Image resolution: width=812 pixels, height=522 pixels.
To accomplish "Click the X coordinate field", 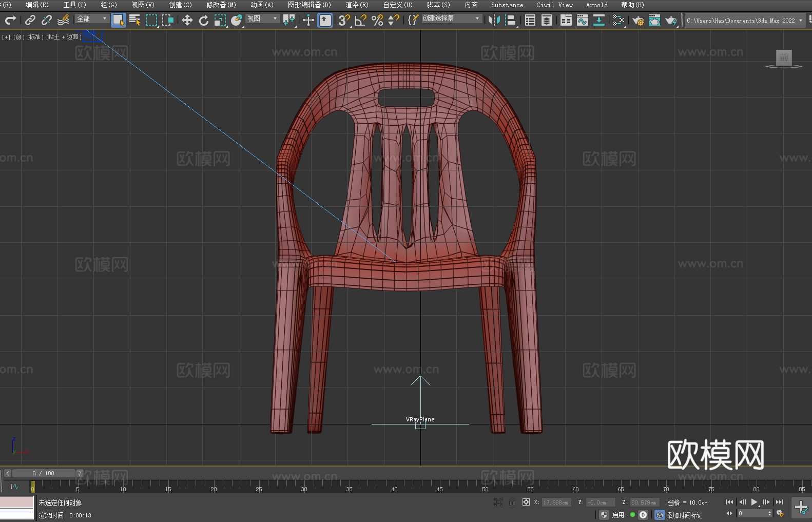I will pyautogui.click(x=556, y=502).
